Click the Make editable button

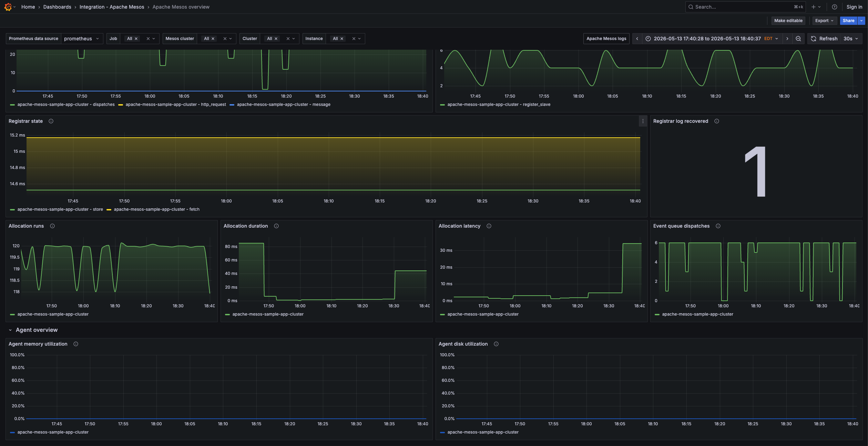point(788,21)
